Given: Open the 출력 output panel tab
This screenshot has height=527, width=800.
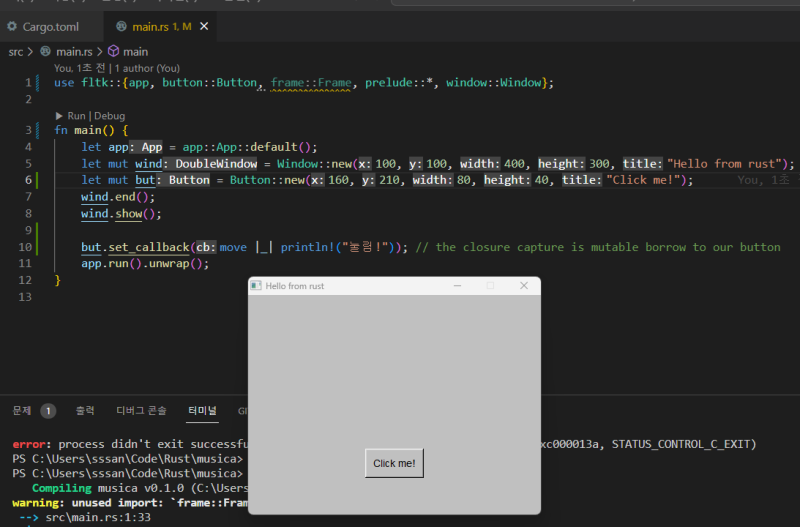Looking at the screenshot, I should (85, 410).
